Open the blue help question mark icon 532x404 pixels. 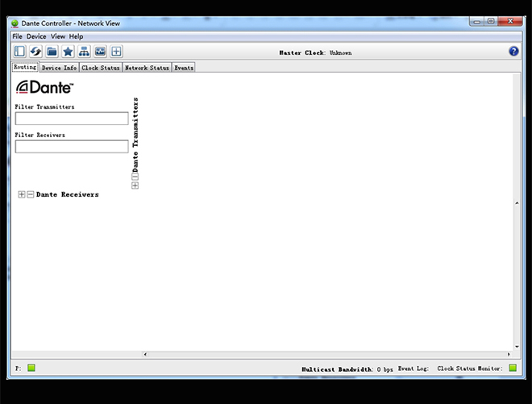pos(513,52)
